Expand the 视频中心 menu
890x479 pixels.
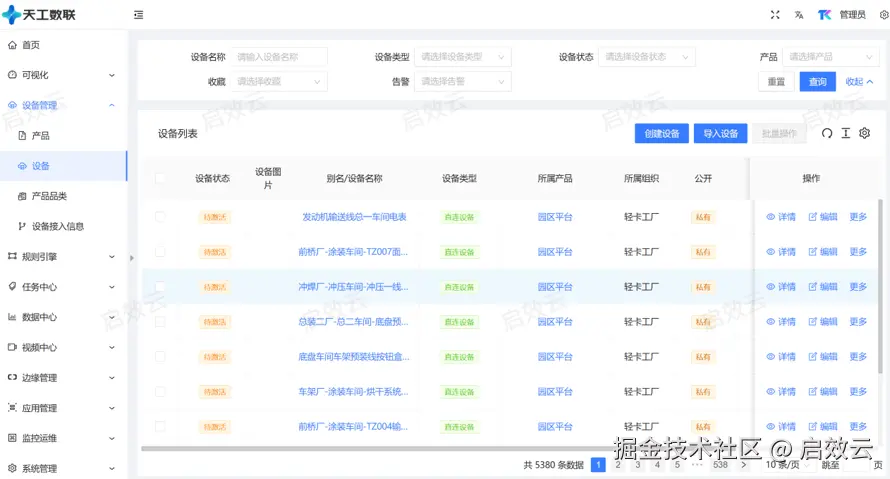click(x=62, y=347)
